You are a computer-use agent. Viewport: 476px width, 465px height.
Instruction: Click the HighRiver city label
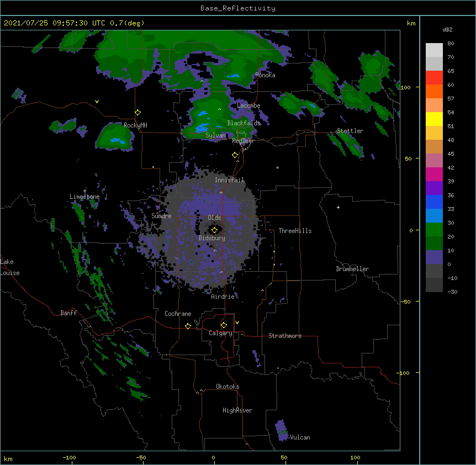237,410
